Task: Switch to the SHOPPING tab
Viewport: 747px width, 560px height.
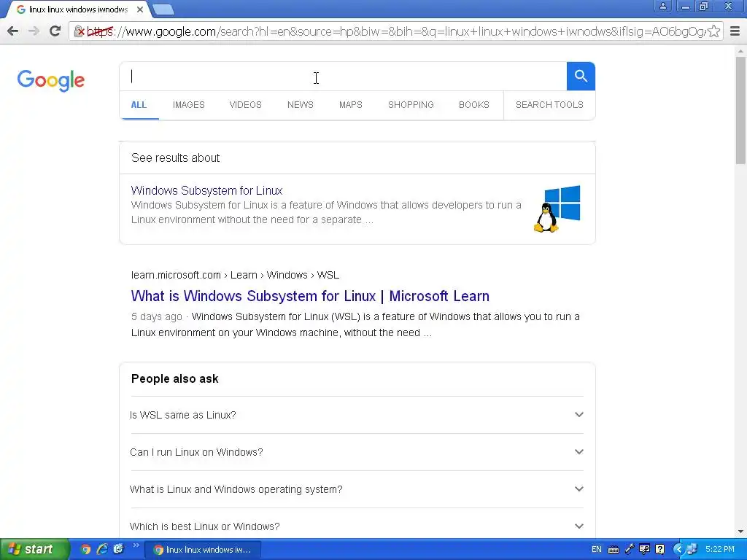Action: click(411, 105)
